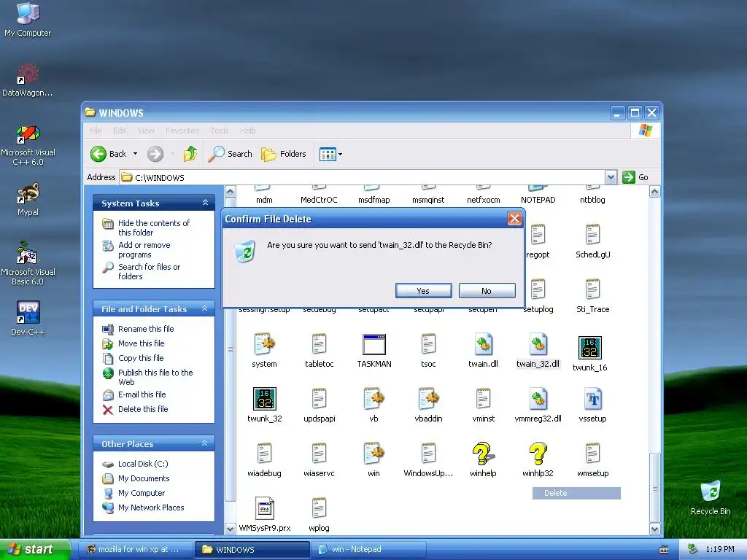
Task: Cancel deletion with the No button
Action: tap(487, 290)
